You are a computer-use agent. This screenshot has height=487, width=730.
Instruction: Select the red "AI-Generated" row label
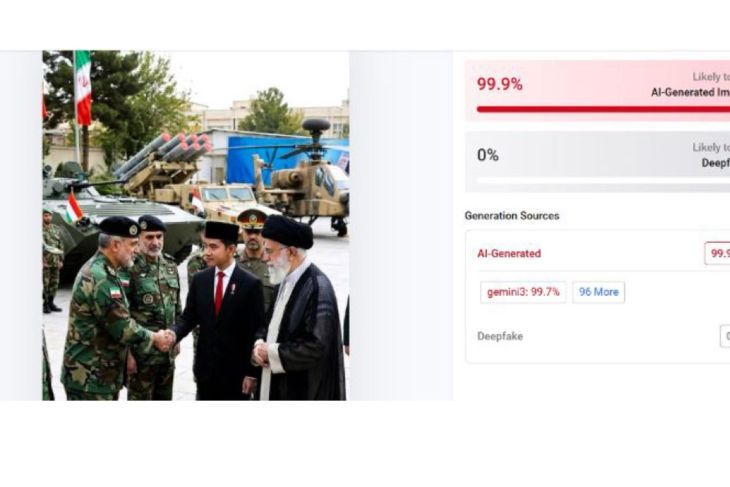(x=509, y=254)
